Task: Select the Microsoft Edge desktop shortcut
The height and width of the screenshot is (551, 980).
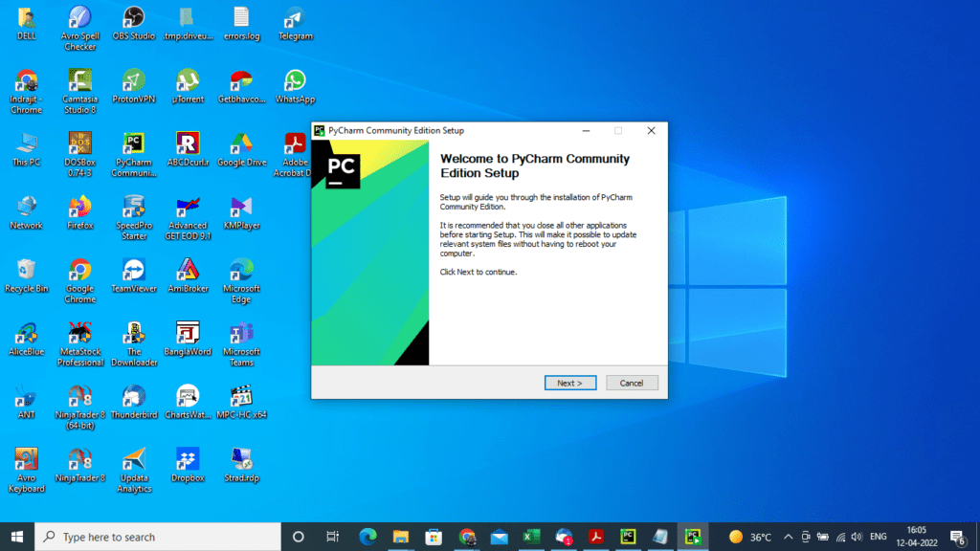Action: (x=241, y=281)
